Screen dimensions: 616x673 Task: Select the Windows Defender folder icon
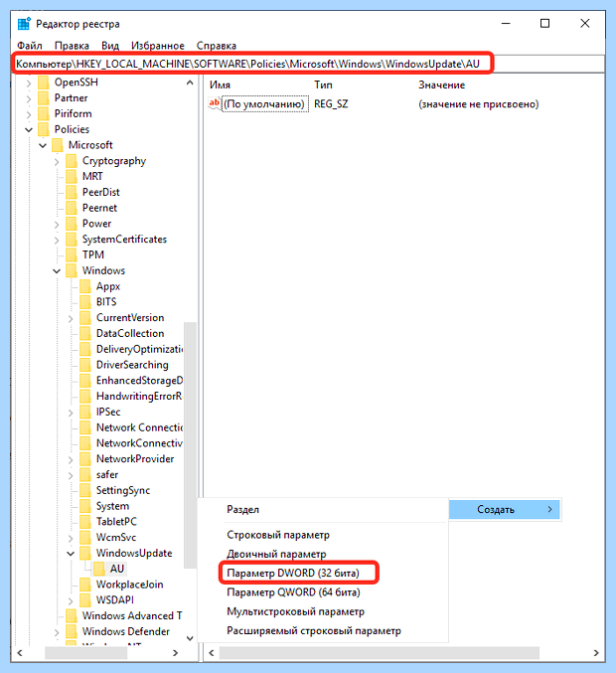coord(72,632)
